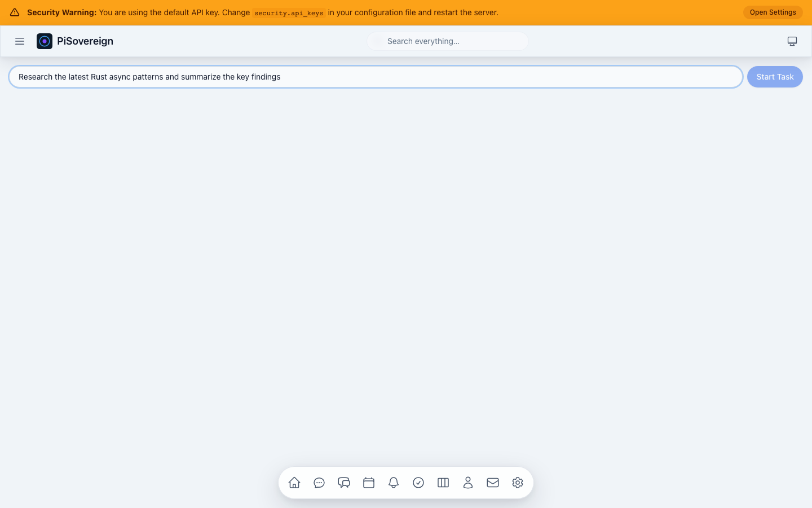Click inside the search everything field

click(x=447, y=41)
